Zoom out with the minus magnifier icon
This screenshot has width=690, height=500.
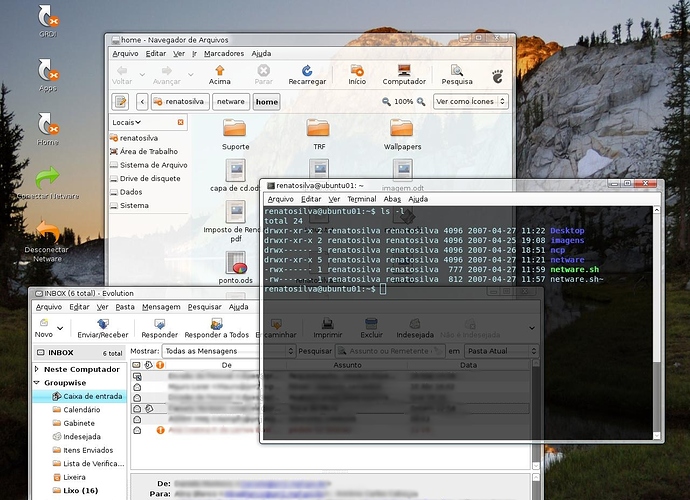(386, 102)
